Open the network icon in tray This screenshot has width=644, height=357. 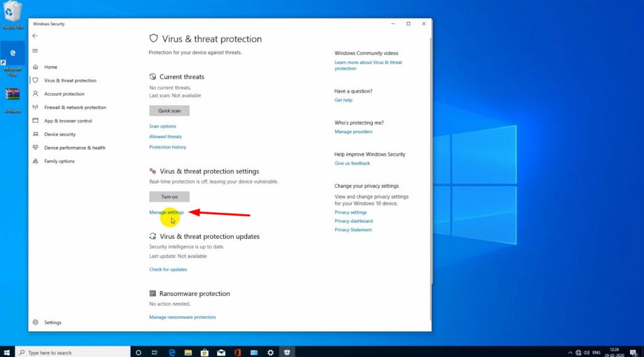(579, 353)
